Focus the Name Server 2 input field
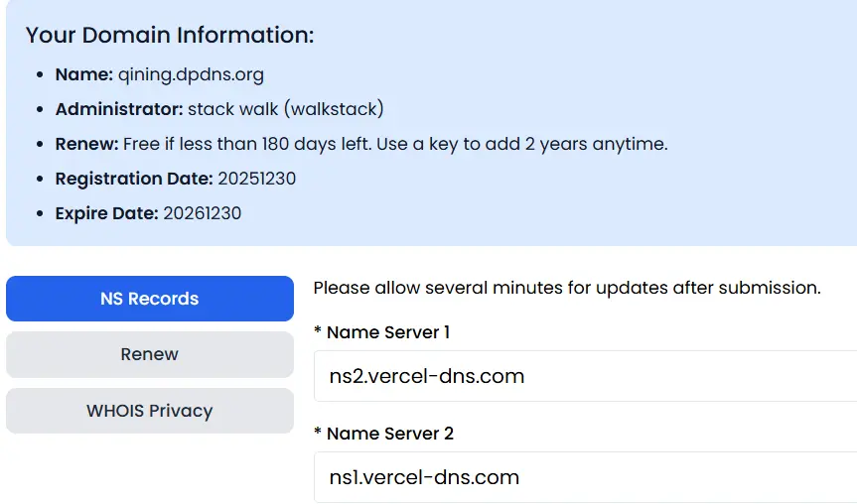 (584, 477)
